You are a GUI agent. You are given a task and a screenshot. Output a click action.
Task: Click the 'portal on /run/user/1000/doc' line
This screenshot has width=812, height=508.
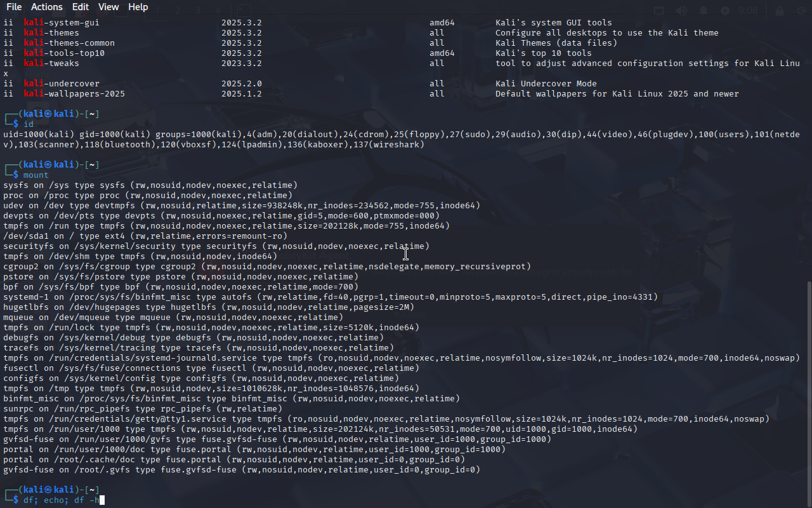(x=254, y=449)
